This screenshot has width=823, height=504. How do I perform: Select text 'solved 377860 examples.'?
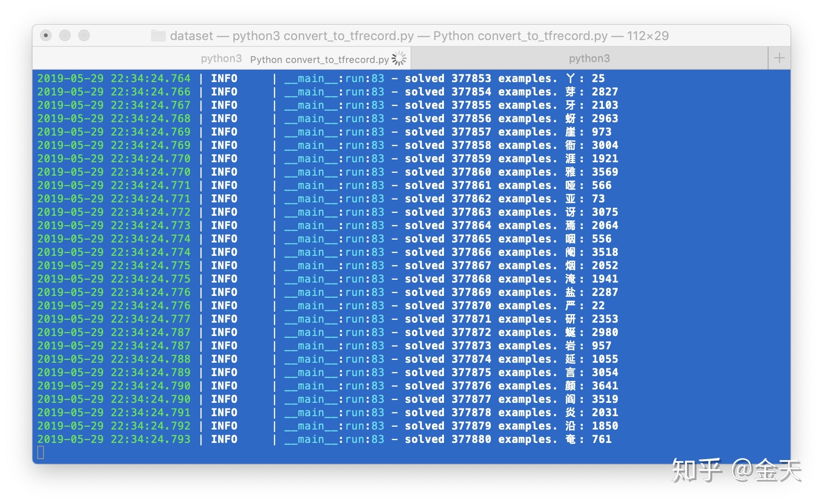(481, 172)
